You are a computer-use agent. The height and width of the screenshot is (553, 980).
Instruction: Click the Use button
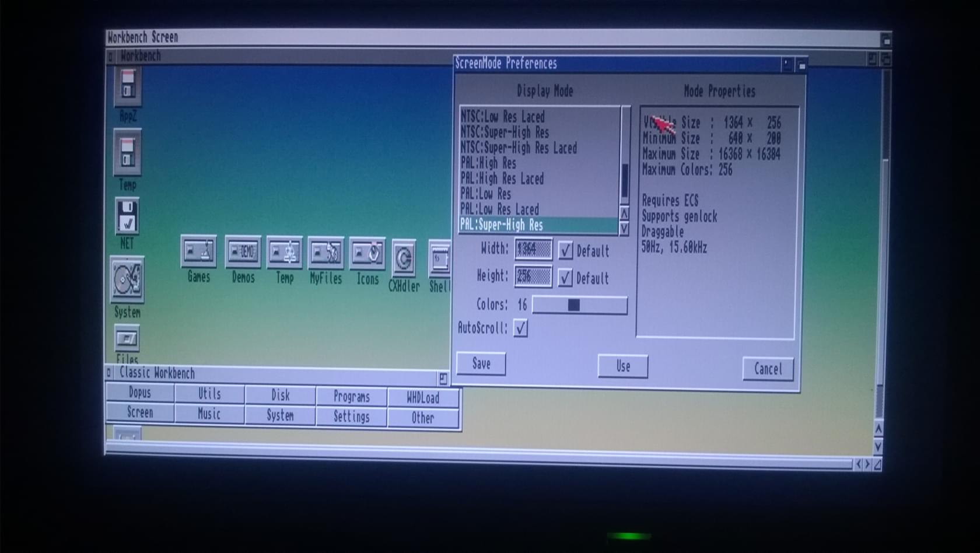(623, 366)
